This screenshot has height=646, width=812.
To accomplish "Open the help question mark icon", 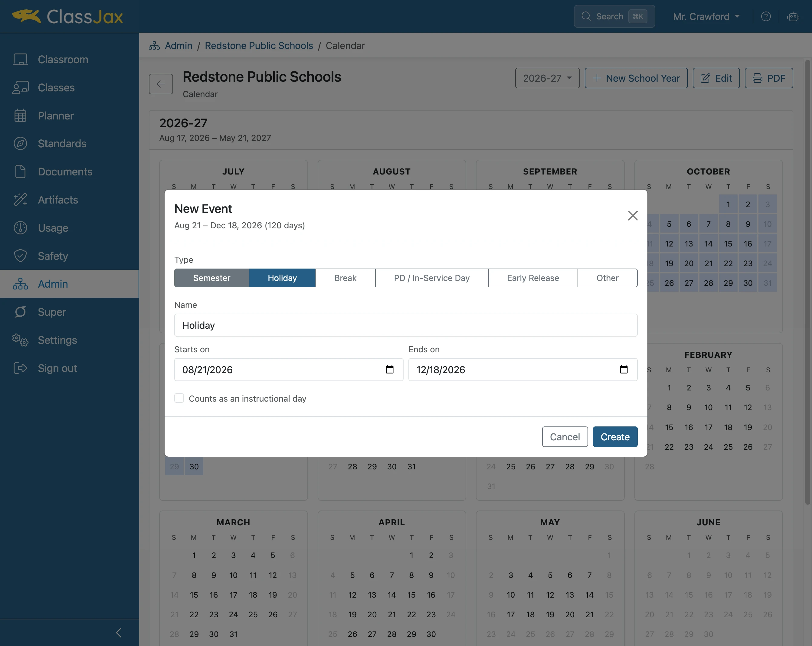I will (766, 17).
